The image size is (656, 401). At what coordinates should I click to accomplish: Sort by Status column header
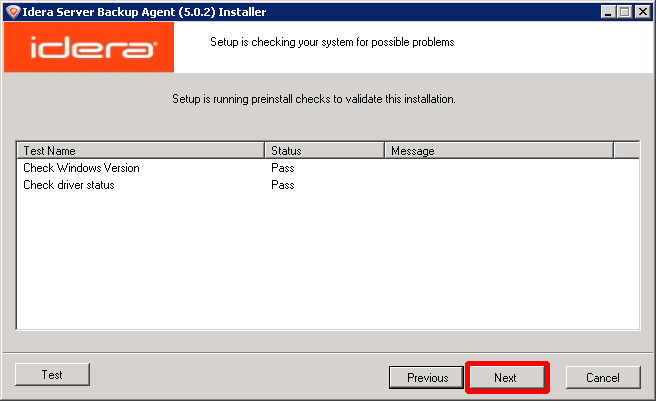pos(324,150)
